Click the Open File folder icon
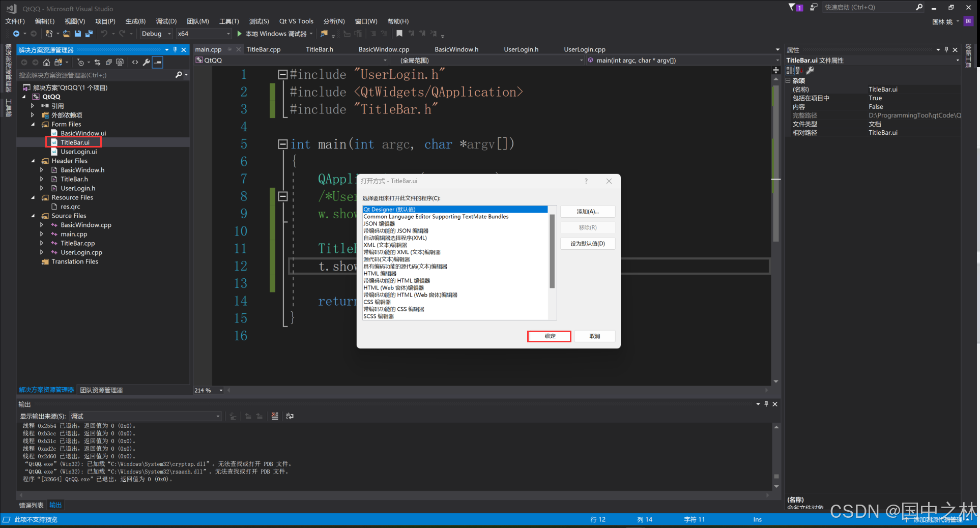 coord(67,34)
